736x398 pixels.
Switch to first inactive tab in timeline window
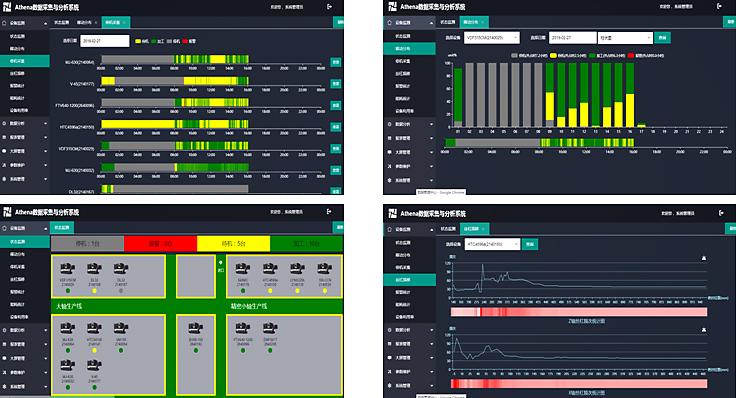[x=61, y=23]
